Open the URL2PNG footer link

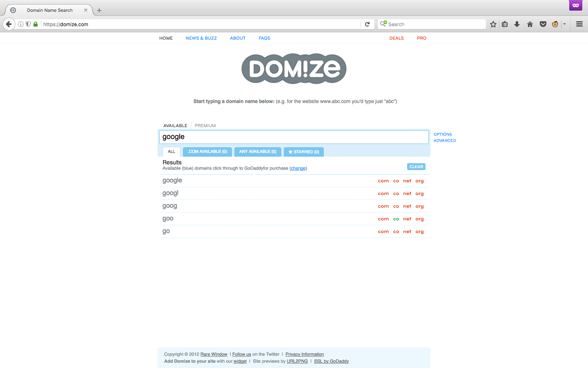[297, 361]
